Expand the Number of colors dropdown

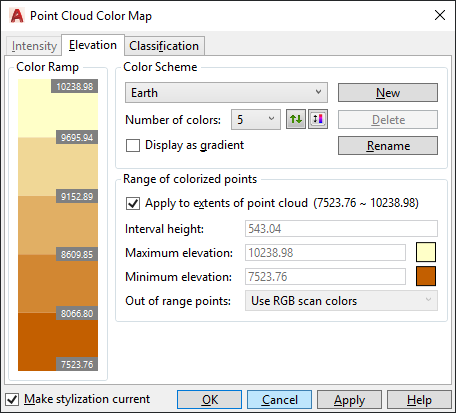tap(256, 119)
